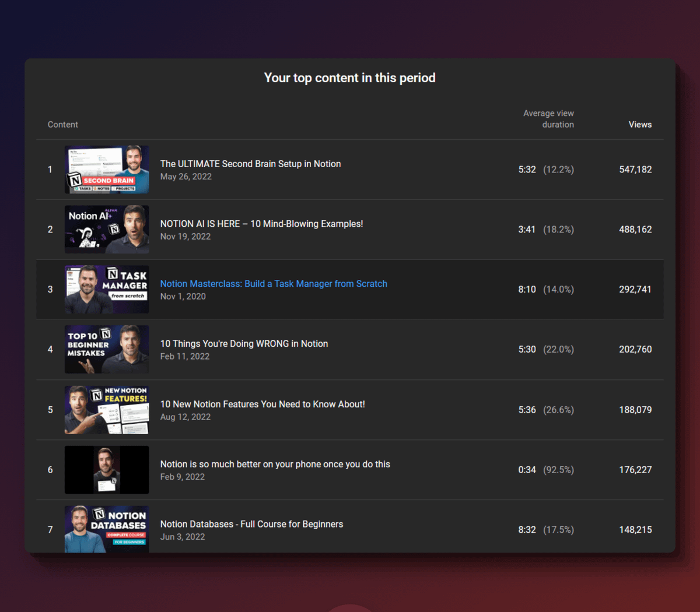Viewport: 700px width, 612px height.
Task: Open 'Notion is so much better on your phone'
Action: click(275, 464)
